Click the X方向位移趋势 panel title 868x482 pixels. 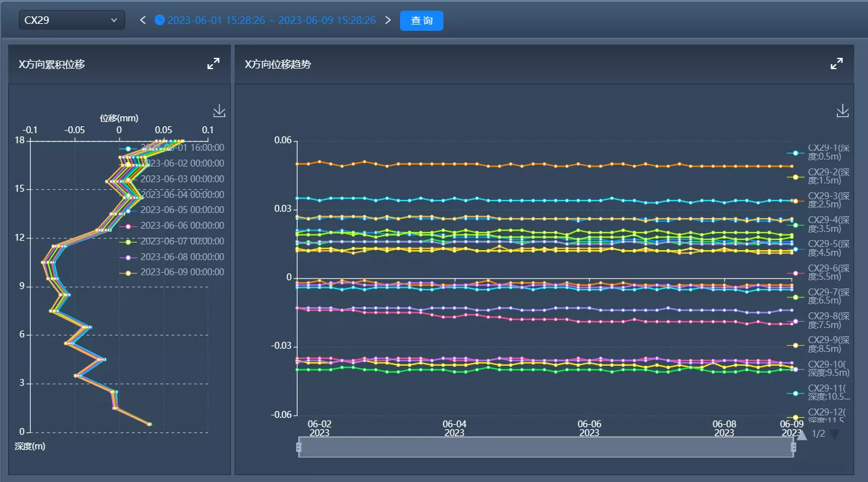[x=278, y=64]
